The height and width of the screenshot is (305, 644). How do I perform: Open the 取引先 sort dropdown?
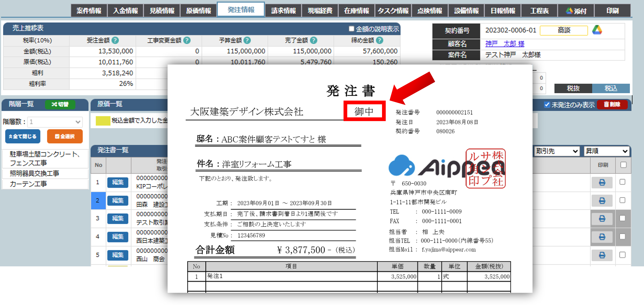click(557, 151)
